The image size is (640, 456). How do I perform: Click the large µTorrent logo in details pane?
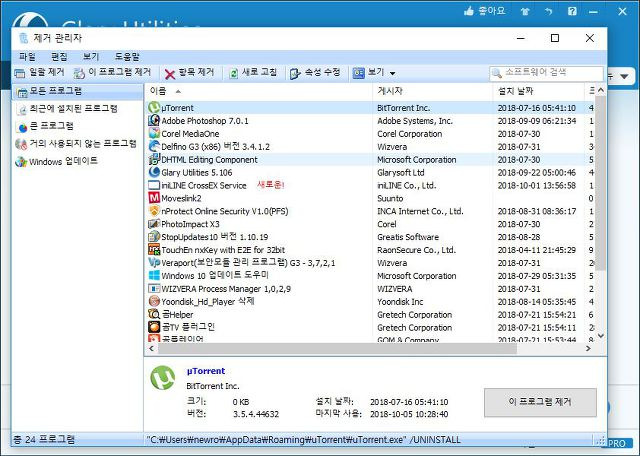coord(163,378)
